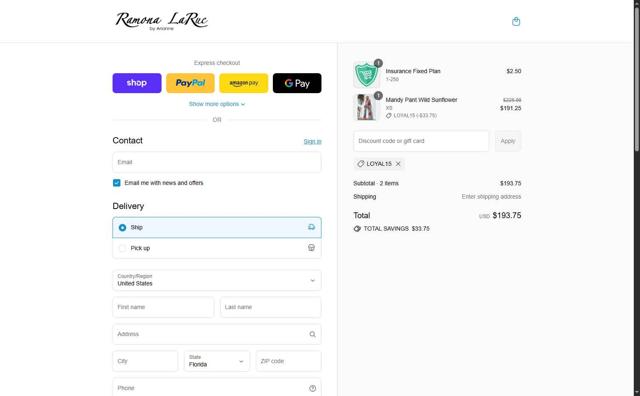
Task: Click the phone help question icon
Action: point(312,388)
